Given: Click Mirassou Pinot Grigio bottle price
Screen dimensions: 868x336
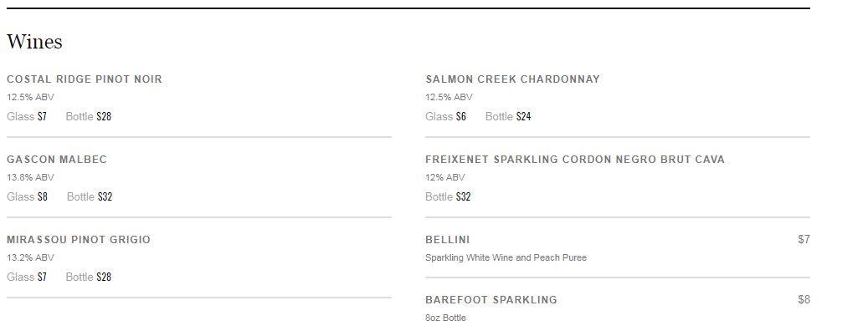Looking at the screenshot, I should click(x=104, y=277).
